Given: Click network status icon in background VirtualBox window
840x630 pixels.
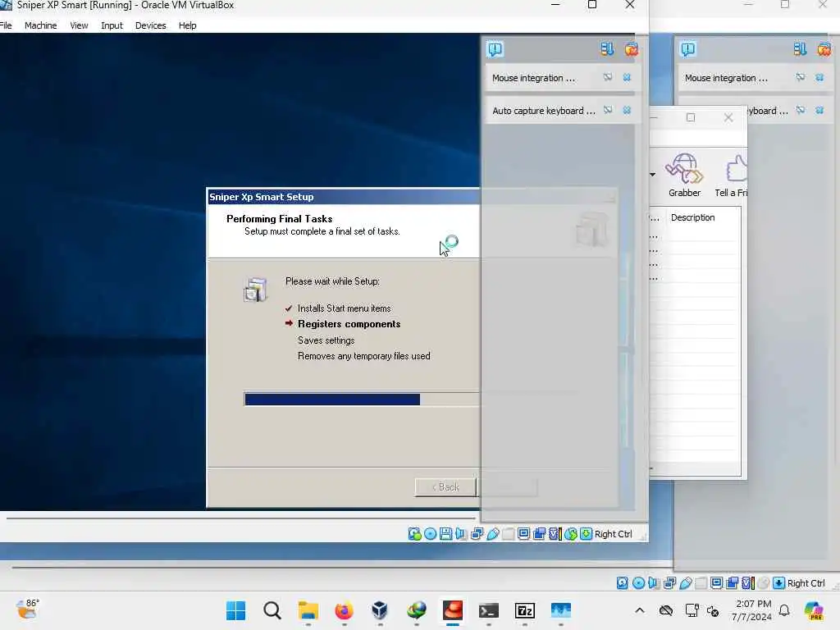Looking at the screenshot, I should click(x=669, y=583).
